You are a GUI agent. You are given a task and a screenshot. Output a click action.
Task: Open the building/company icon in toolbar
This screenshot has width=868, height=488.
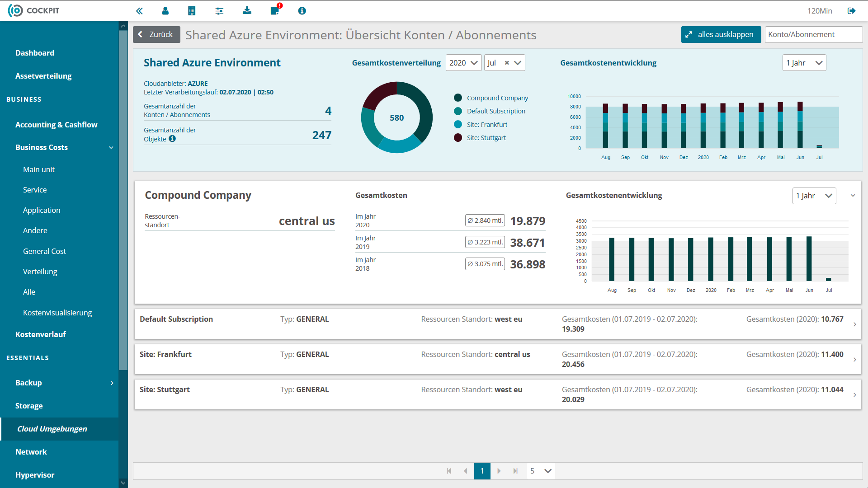point(192,11)
